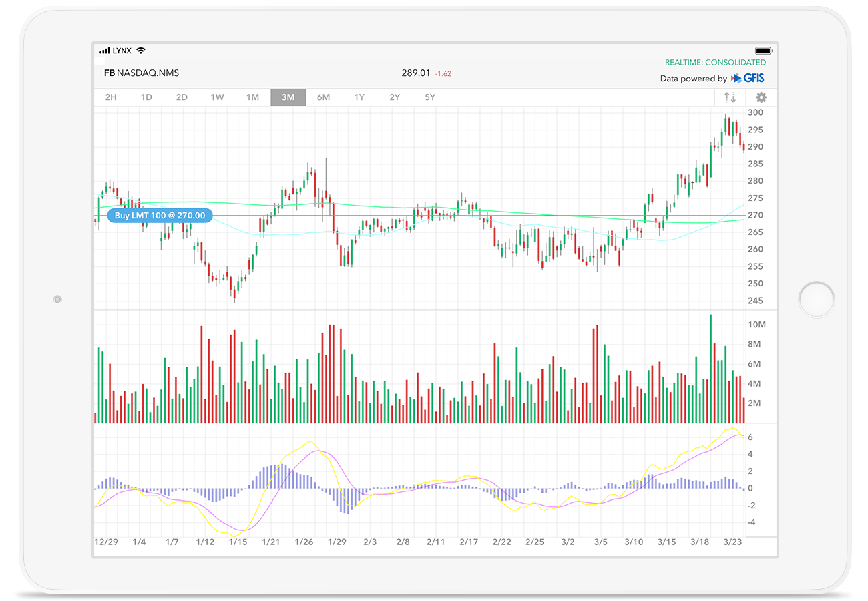Image resolution: width=868 pixels, height=601 pixels.
Task: Switch chart to 5Y timeframe
Action: (430, 97)
